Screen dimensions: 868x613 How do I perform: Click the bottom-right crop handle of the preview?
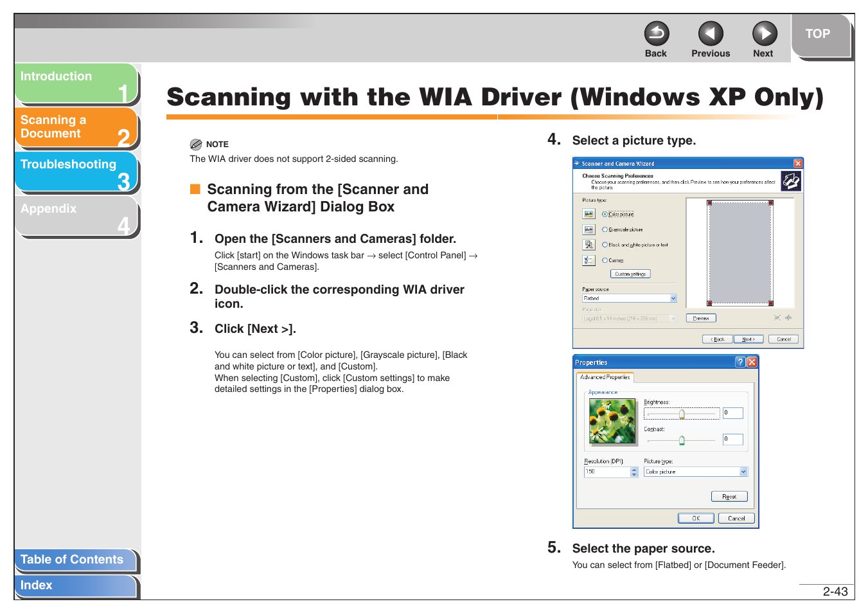coord(771,303)
